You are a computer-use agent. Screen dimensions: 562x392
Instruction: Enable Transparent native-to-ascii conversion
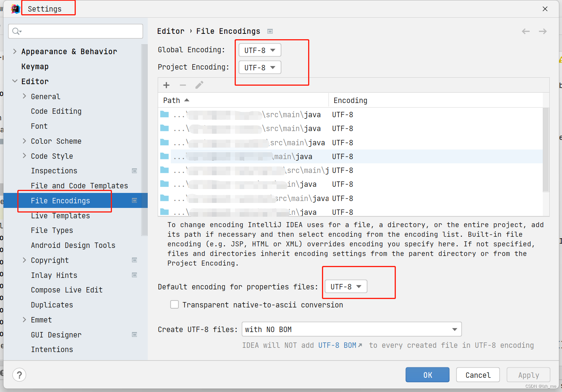pyautogui.click(x=175, y=304)
